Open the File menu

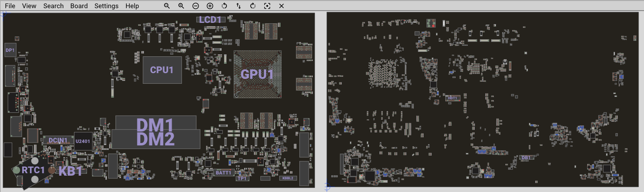tap(10, 6)
